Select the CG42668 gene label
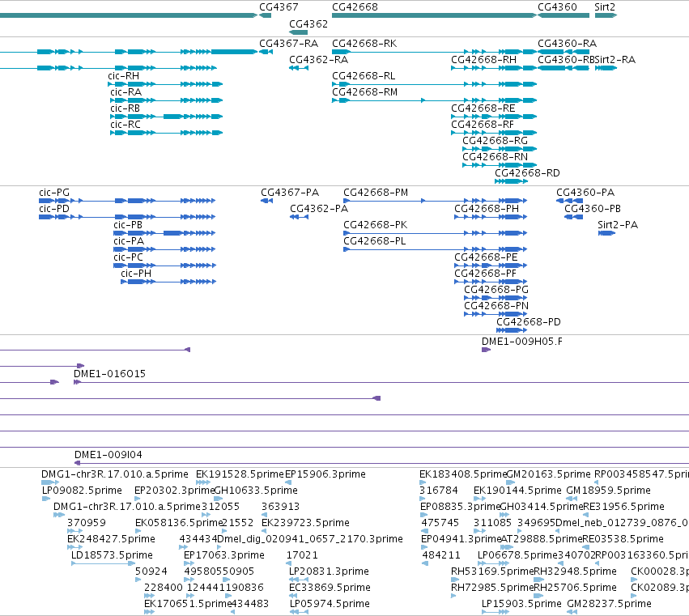Viewport: 689px width, 616px height. pyautogui.click(x=355, y=7)
